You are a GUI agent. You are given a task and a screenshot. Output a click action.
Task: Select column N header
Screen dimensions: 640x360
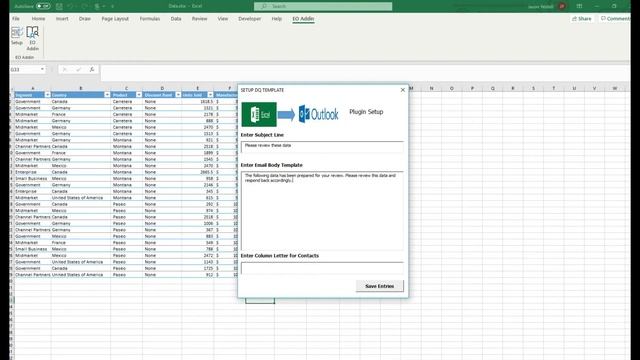click(x=431, y=88)
